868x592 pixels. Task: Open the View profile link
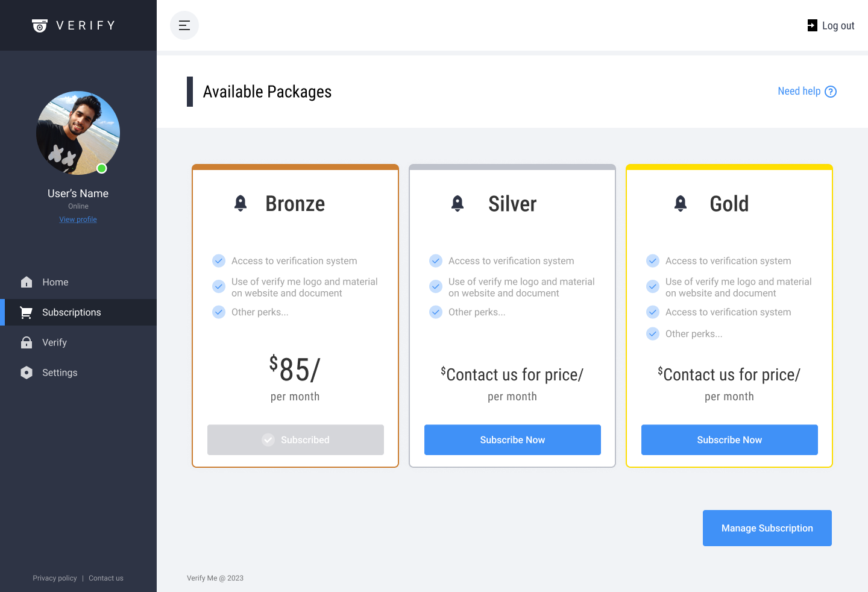[x=78, y=219]
